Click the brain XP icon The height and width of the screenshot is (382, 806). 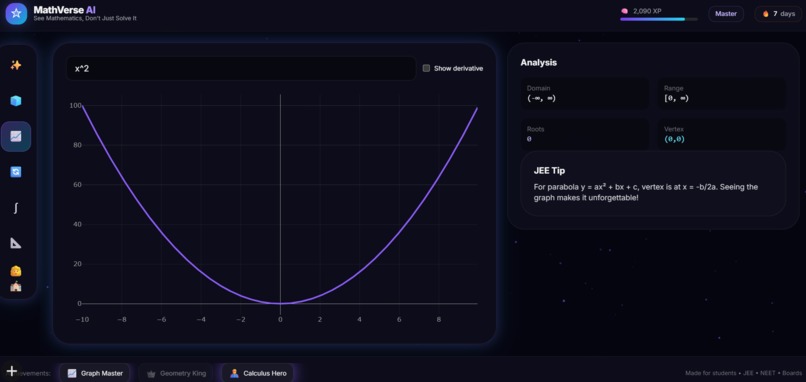point(625,11)
